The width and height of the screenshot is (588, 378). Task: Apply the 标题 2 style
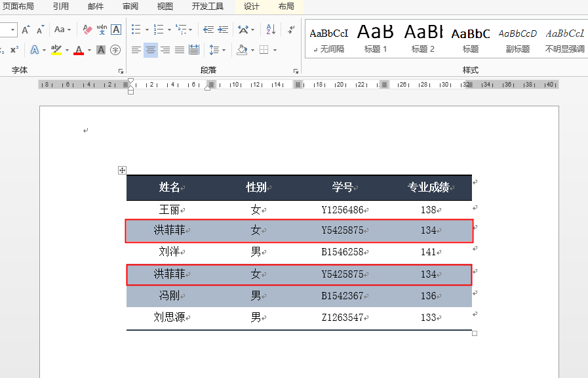pyautogui.click(x=423, y=39)
